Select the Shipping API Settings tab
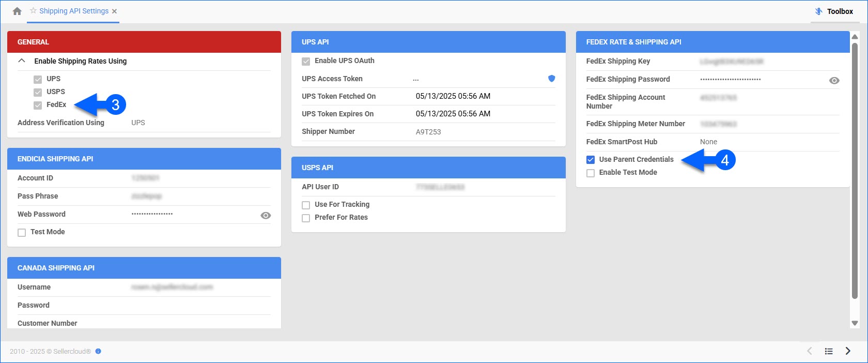Image resolution: width=868 pixels, height=363 pixels. point(74,11)
